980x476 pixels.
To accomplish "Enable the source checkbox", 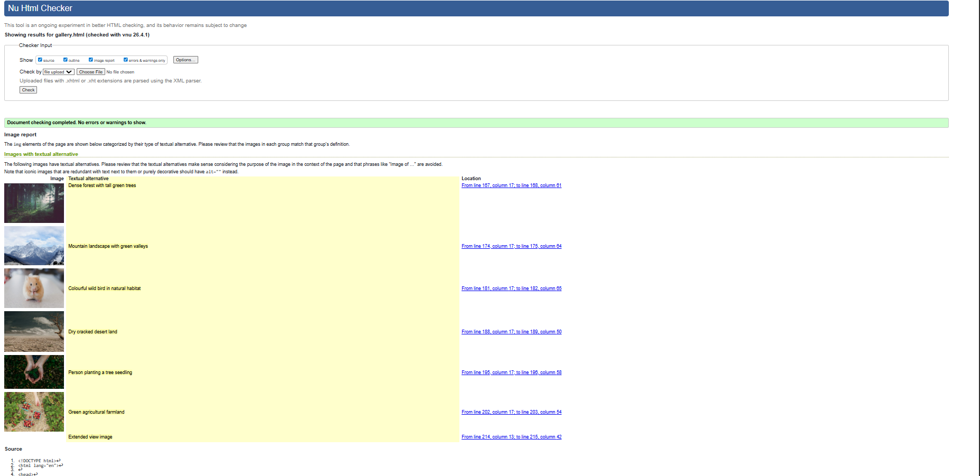I will click(x=40, y=60).
